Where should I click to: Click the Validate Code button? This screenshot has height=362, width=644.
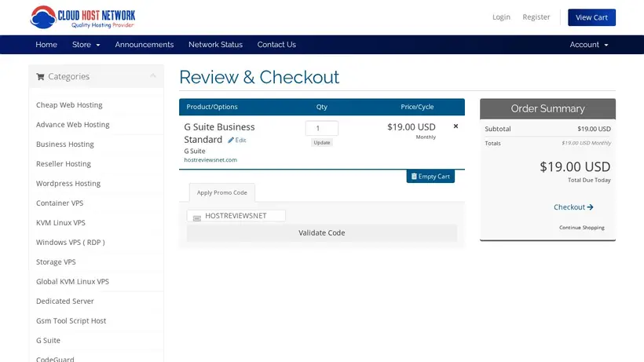point(321,232)
